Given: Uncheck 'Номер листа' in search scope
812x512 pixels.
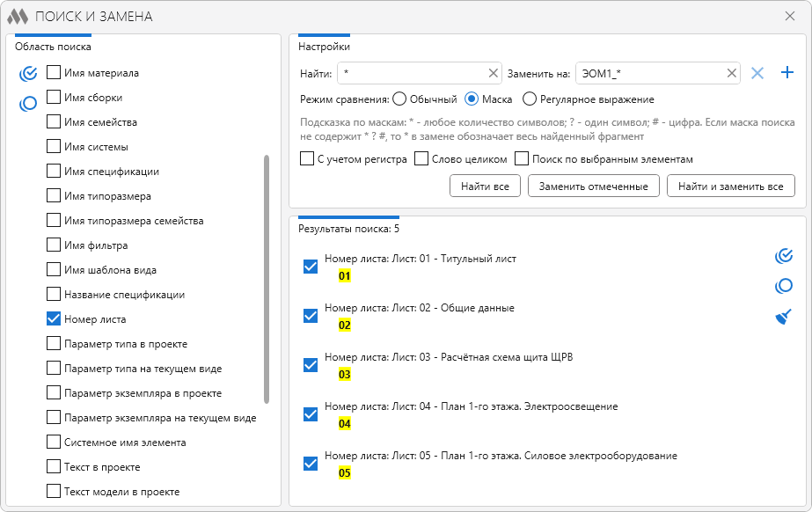Looking at the screenshot, I should 54,319.
